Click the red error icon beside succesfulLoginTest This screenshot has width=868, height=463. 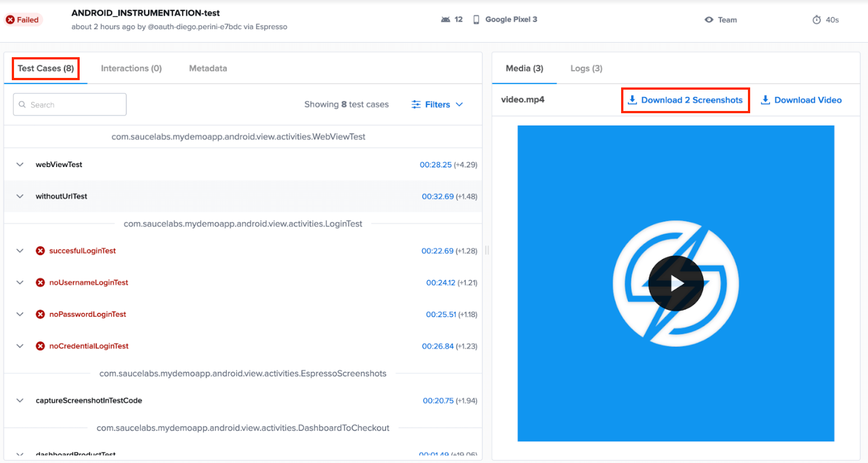point(40,251)
